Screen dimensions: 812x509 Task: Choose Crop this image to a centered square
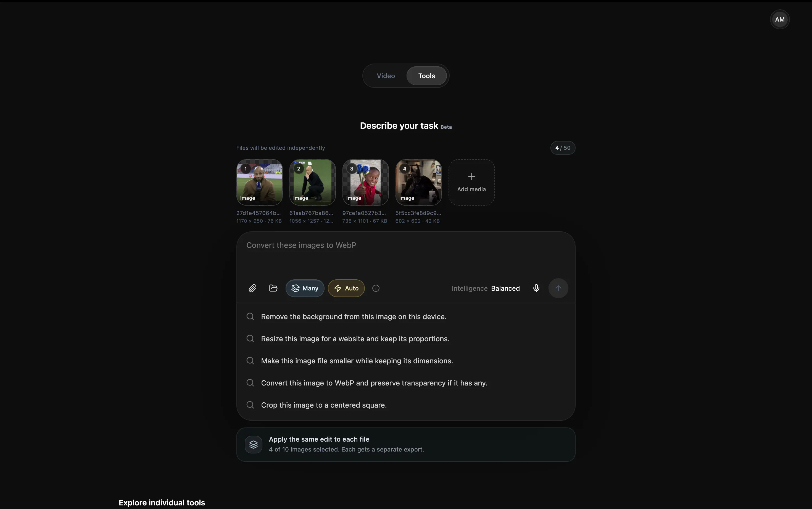pos(406,405)
